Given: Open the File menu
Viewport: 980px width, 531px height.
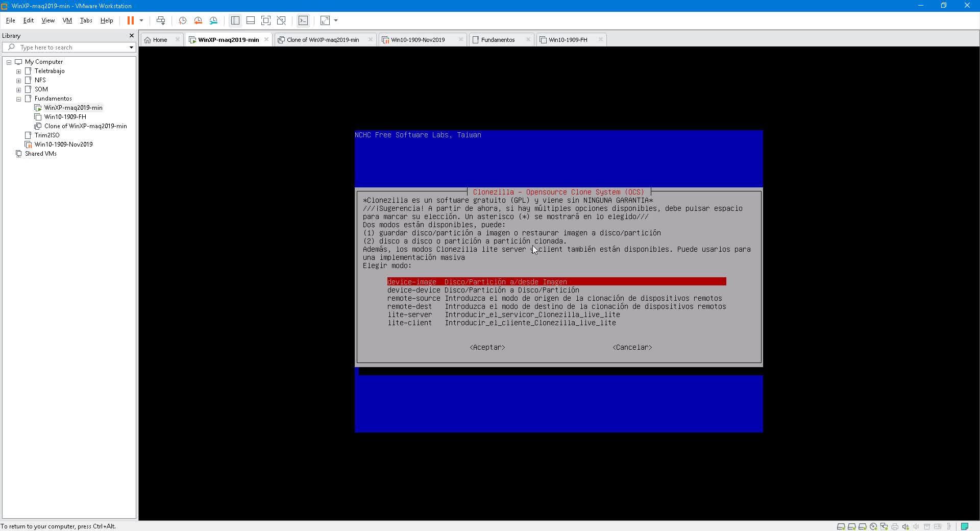Looking at the screenshot, I should click(x=10, y=20).
